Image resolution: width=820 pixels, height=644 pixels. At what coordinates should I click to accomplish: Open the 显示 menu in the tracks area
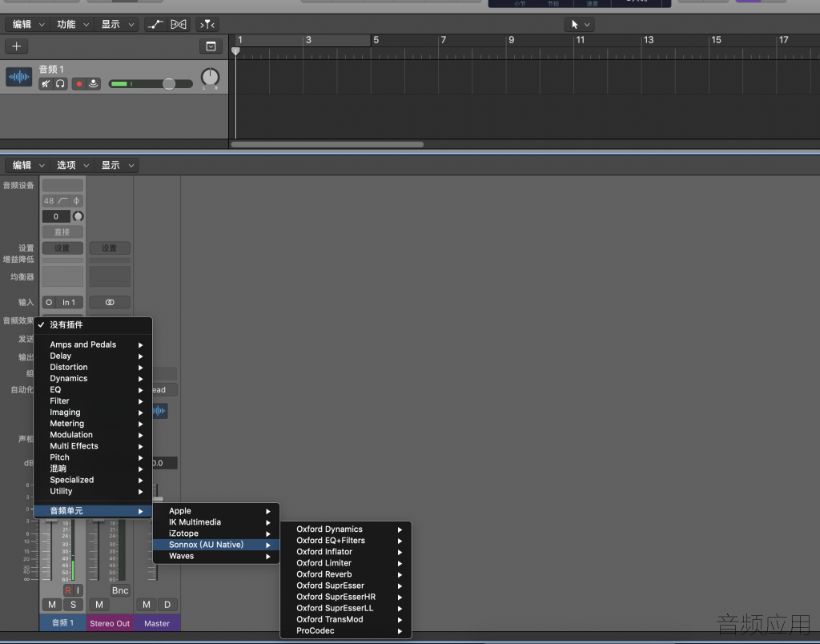point(117,25)
